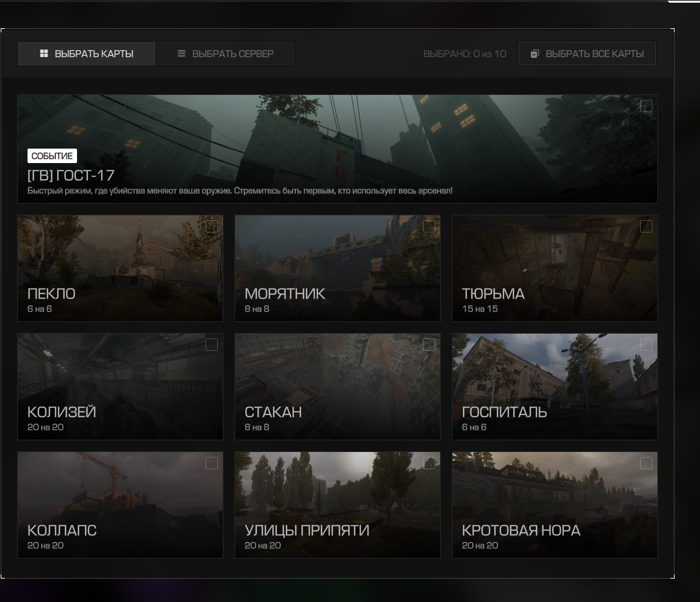The height and width of the screenshot is (602, 700).
Task: Click the list icon beside ВЫБРАТЬ СЕРВЕР
Action: (182, 54)
